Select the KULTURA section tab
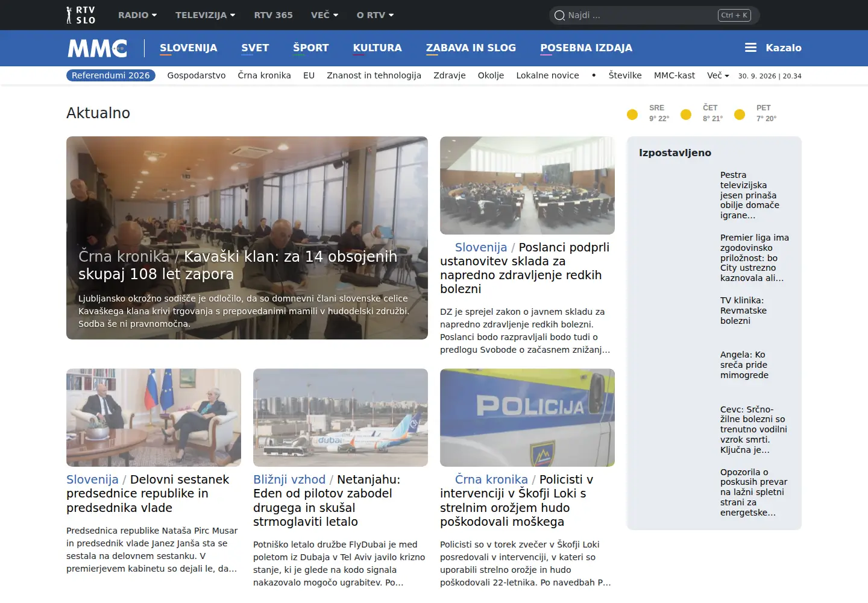 coord(377,48)
